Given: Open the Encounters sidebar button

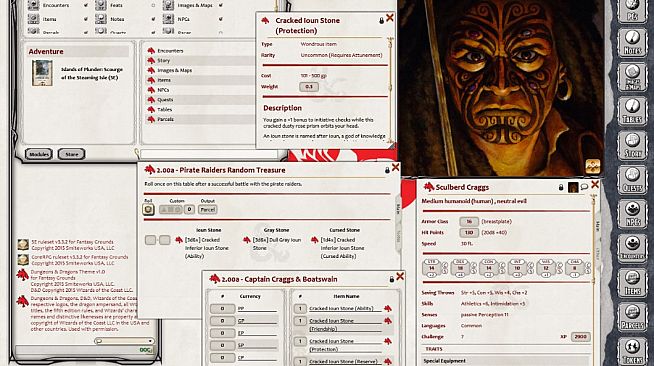Looking at the screenshot, I should coord(632,248).
